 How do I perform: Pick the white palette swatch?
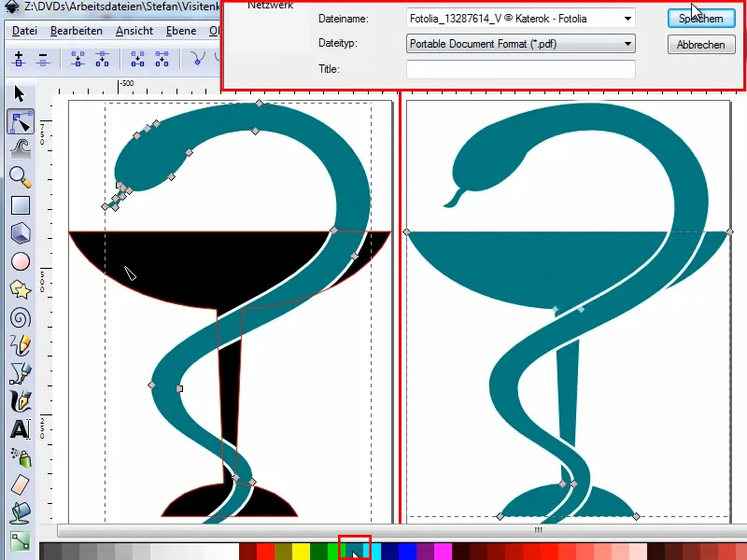tap(230, 552)
